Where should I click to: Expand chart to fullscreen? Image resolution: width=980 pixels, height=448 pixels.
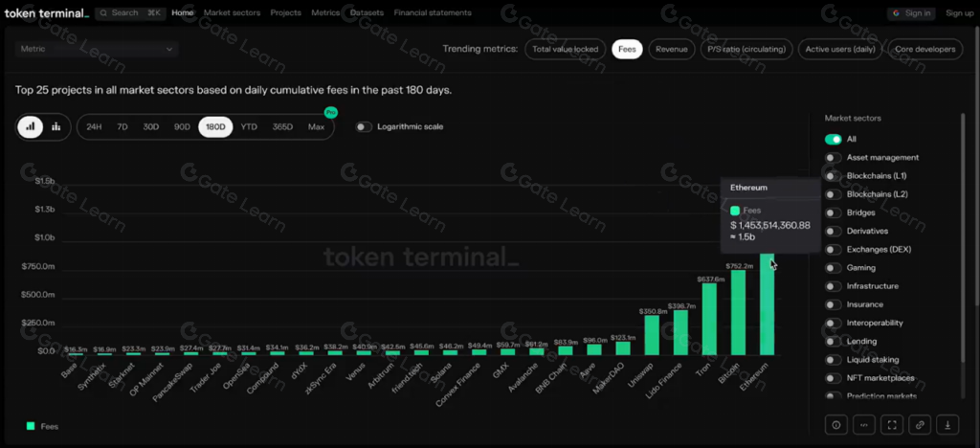click(892, 423)
